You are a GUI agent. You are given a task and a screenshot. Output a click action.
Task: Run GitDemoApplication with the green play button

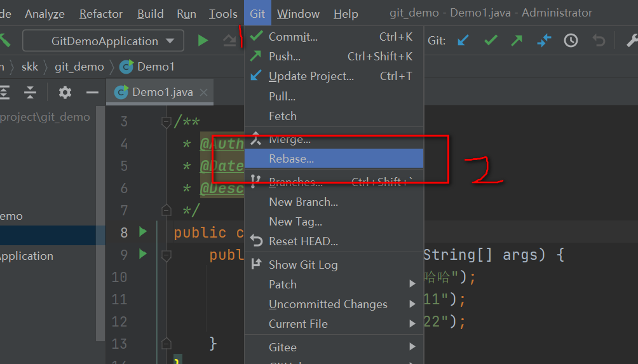tap(203, 41)
